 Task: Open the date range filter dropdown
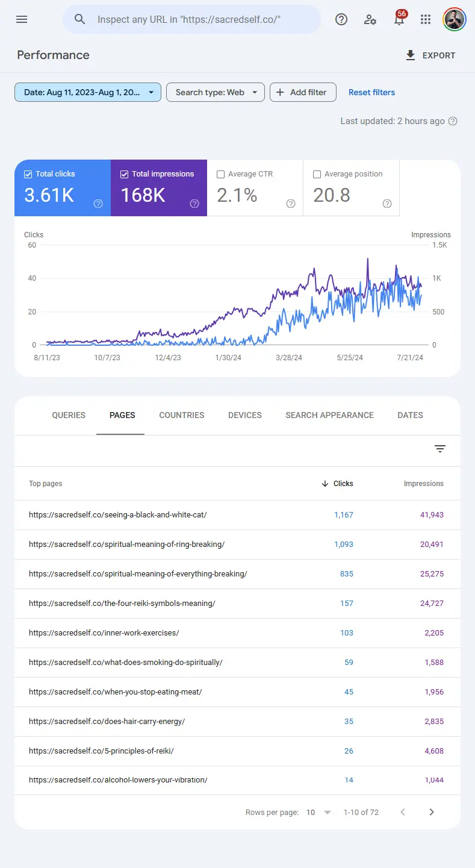point(87,92)
